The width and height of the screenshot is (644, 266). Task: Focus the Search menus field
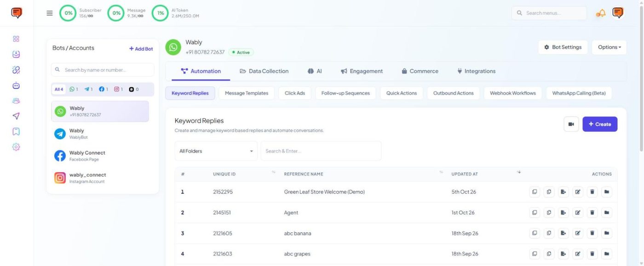pos(549,13)
